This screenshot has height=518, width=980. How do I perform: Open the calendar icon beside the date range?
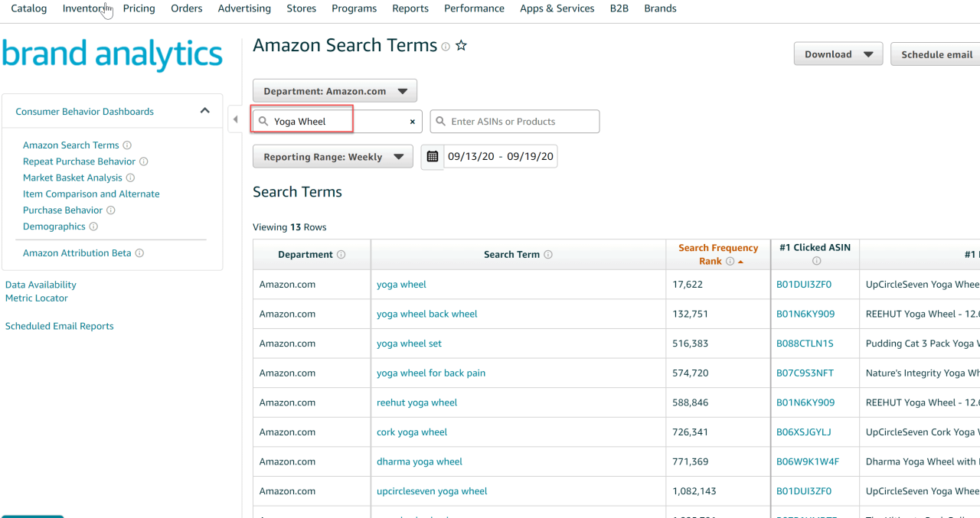coord(433,156)
